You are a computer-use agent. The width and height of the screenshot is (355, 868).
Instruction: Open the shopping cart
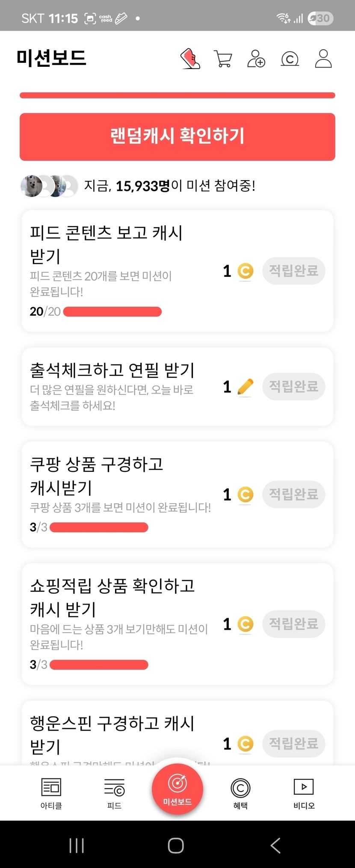[x=223, y=59]
